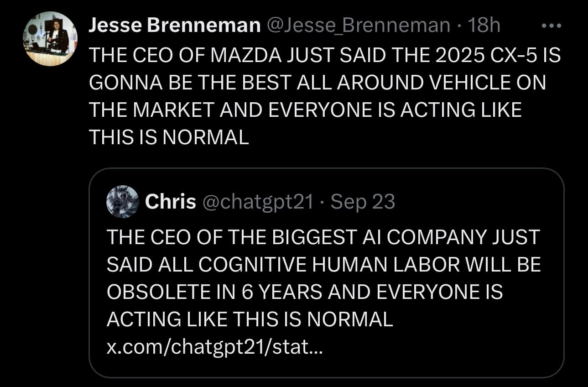Viewport: 588px width, 387px height.
Task: Click Jesse Brenneman's profile avatar
Action: [50, 39]
